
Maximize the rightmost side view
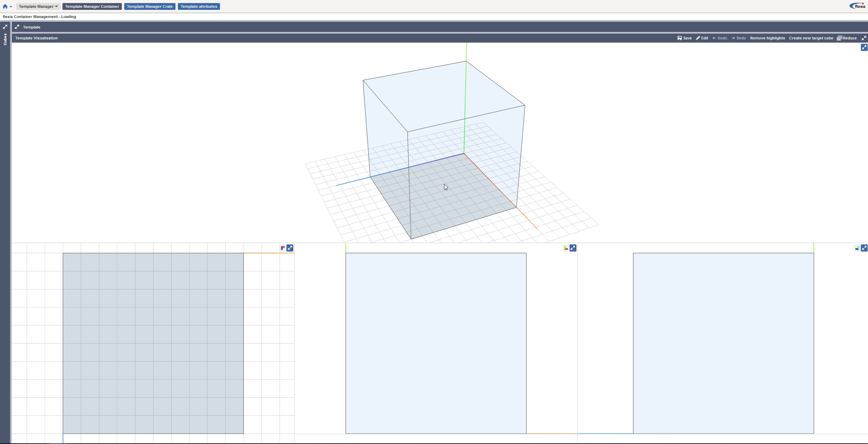coord(864,248)
